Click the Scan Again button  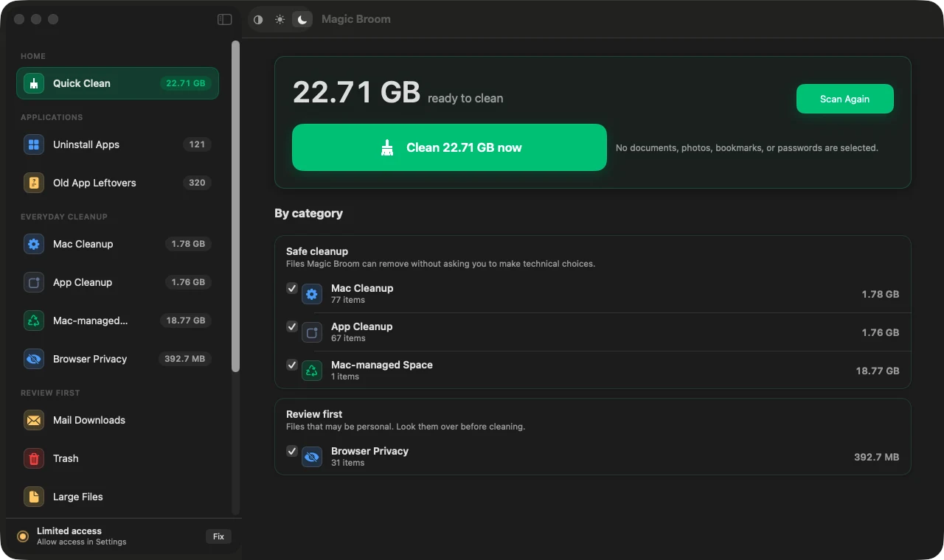tap(844, 99)
